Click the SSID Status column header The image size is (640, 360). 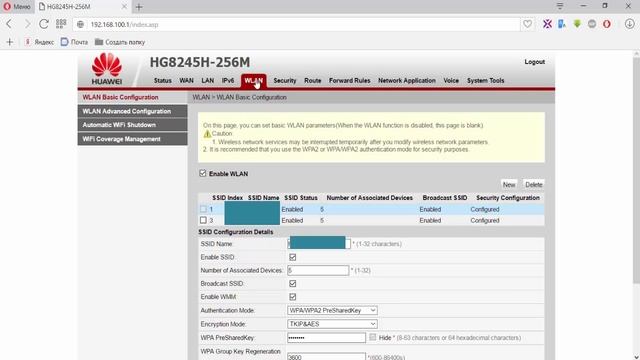(301, 198)
